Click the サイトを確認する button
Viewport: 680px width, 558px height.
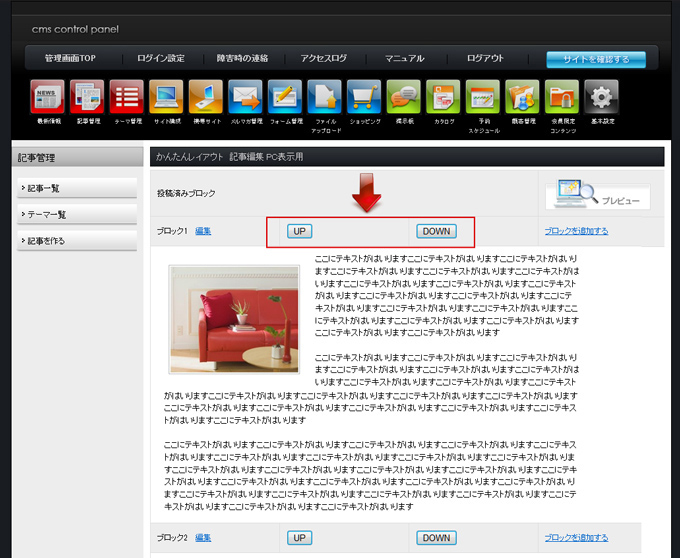pos(595,59)
